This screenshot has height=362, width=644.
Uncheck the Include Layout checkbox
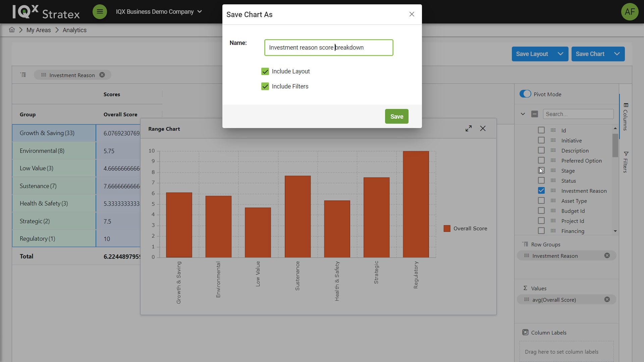tap(265, 71)
